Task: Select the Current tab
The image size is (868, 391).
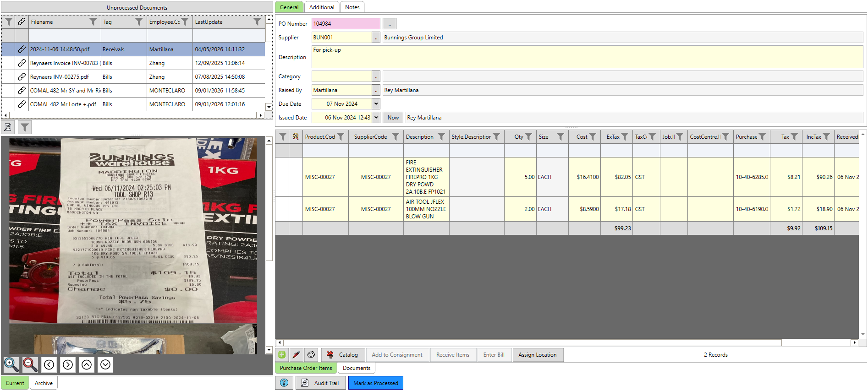Action: [15, 383]
